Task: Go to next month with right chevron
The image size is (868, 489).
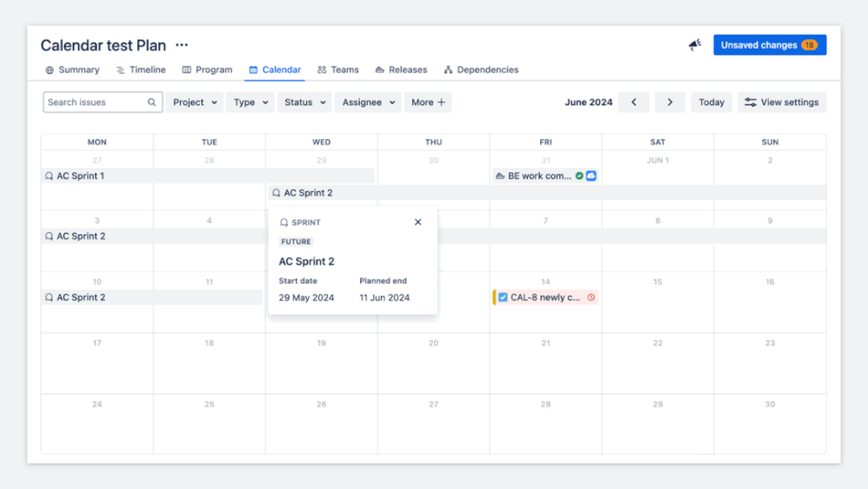Action: (670, 103)
